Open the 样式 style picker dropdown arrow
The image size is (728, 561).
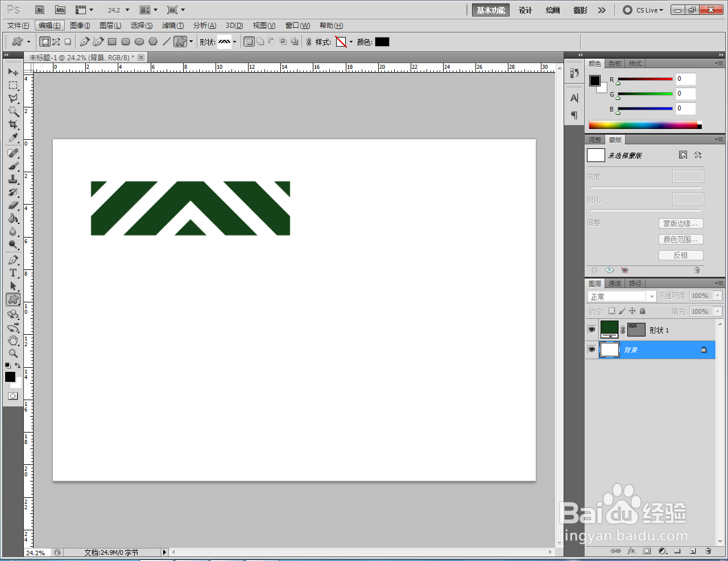351,42
